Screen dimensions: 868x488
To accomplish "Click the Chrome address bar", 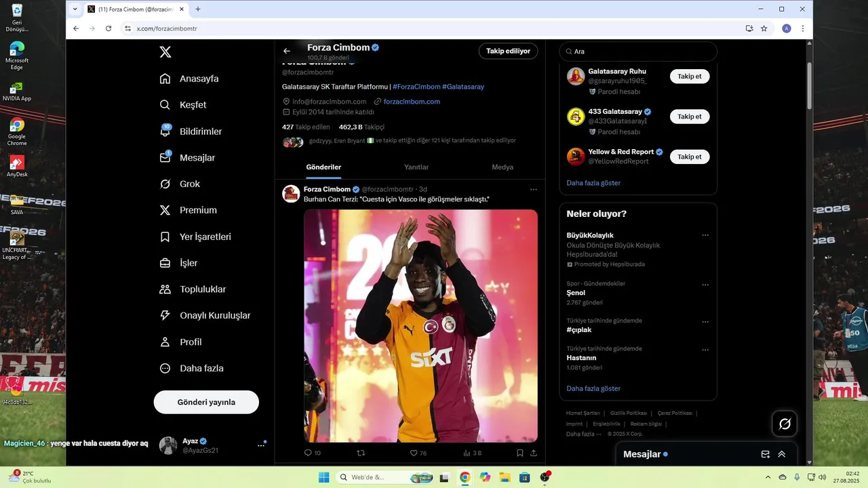I will pos(433,28).
